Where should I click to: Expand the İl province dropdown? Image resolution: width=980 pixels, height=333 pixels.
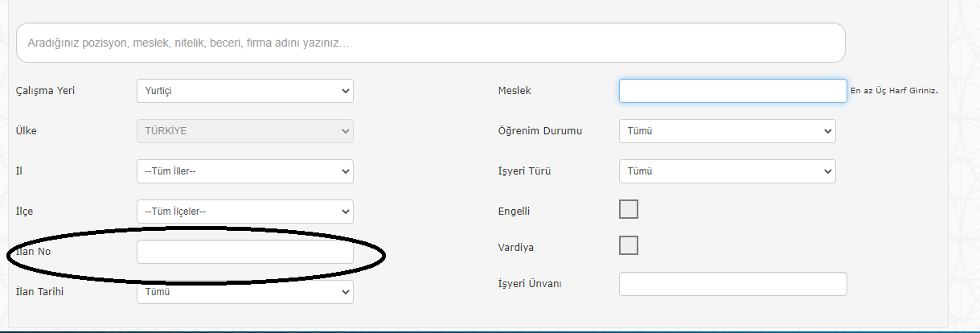tap(244, 171)
